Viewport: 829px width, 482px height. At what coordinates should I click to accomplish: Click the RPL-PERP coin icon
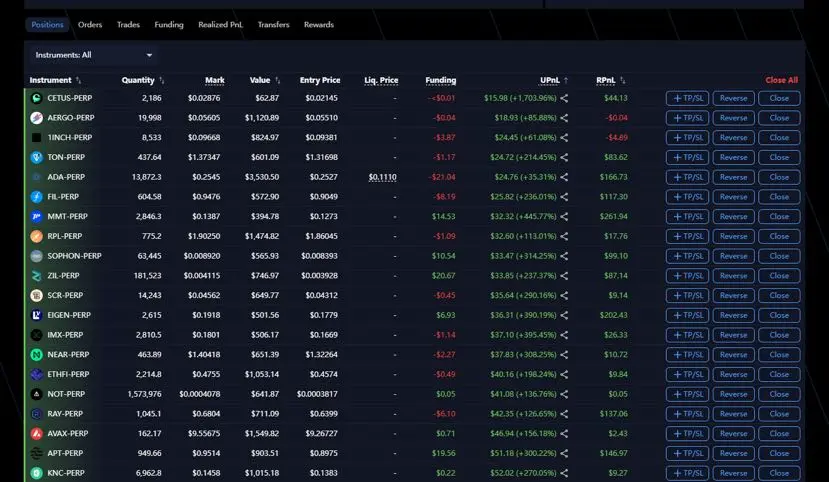tap(36, 236)
